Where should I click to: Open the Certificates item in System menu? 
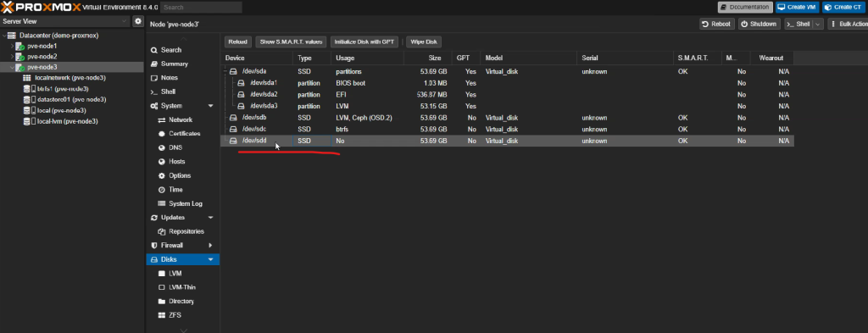coord(184,134)
